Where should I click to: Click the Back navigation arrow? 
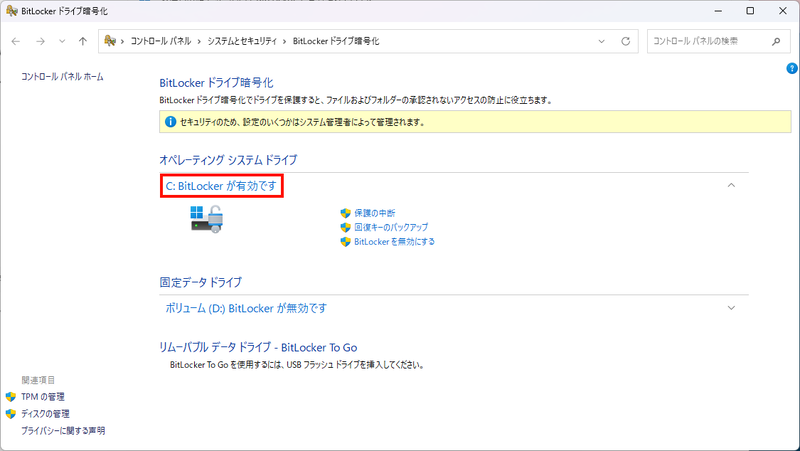coord(16,41)
